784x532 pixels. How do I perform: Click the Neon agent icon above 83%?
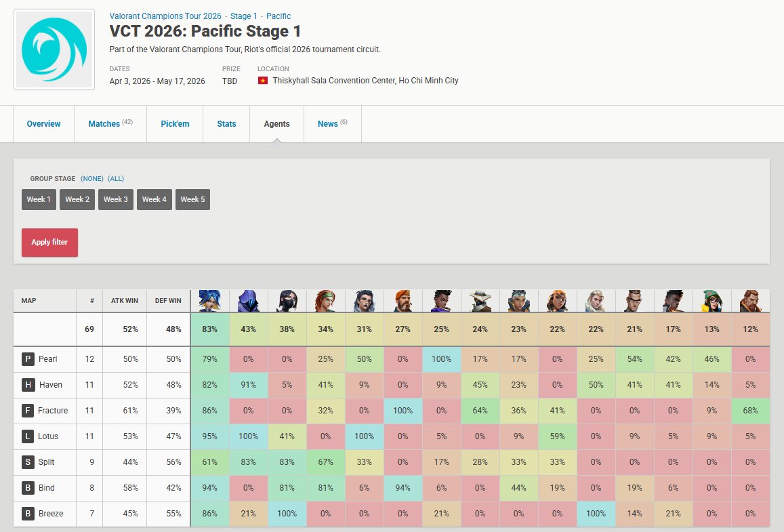[209, 300]
